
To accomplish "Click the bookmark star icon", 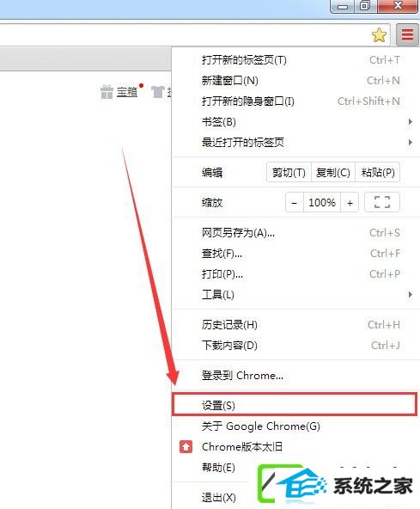I will pos(379,35).
